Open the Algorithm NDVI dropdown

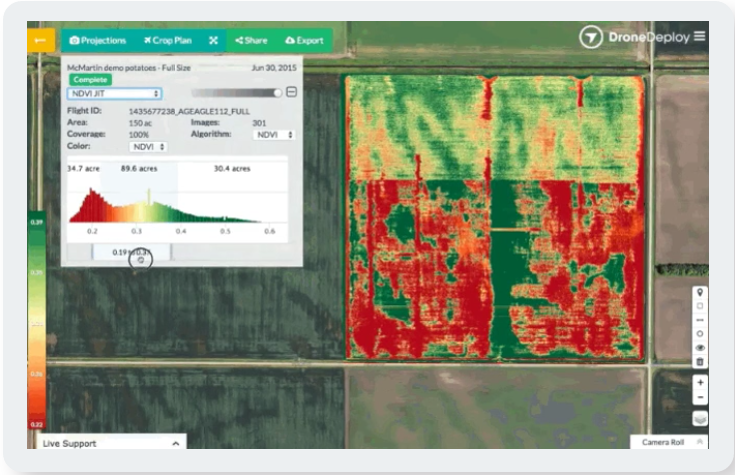pyautogui.click(x=273, y=134)
